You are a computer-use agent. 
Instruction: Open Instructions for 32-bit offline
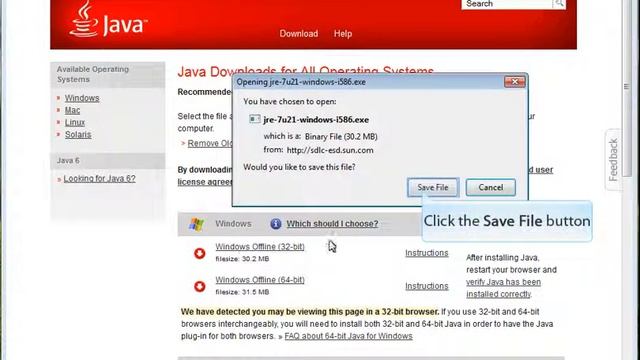click(427, 253)
